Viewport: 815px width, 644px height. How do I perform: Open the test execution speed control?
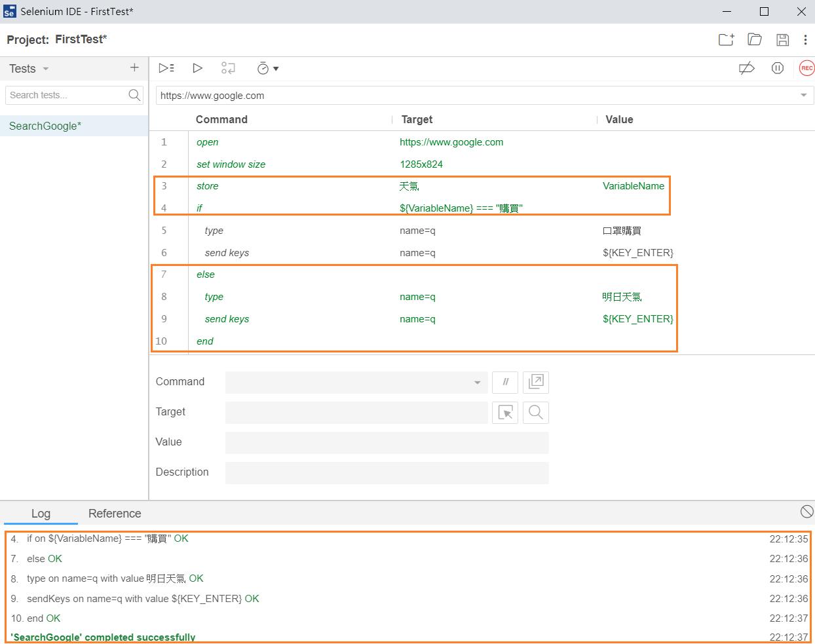(267, 68)
